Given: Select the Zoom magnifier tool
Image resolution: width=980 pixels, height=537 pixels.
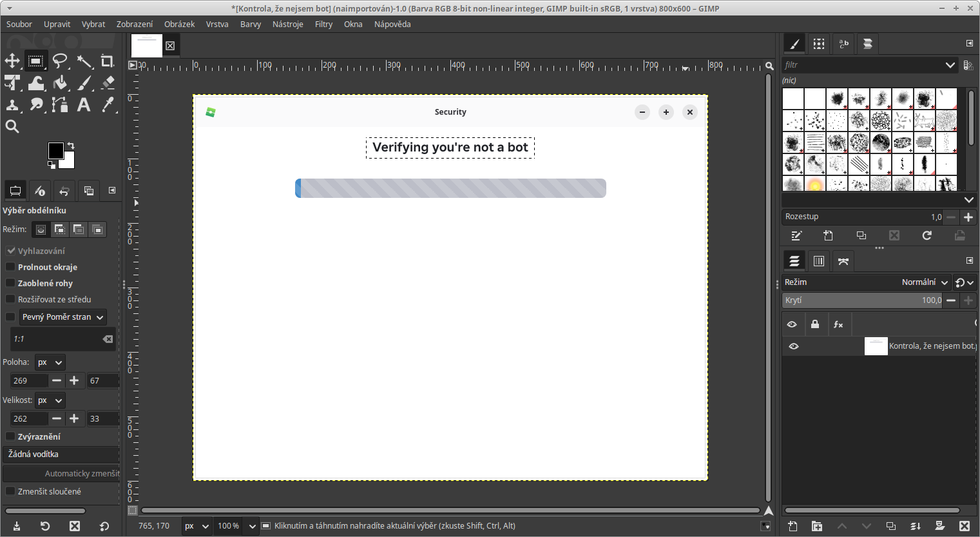Looking at the screenshot, I should tap(12, 127).
